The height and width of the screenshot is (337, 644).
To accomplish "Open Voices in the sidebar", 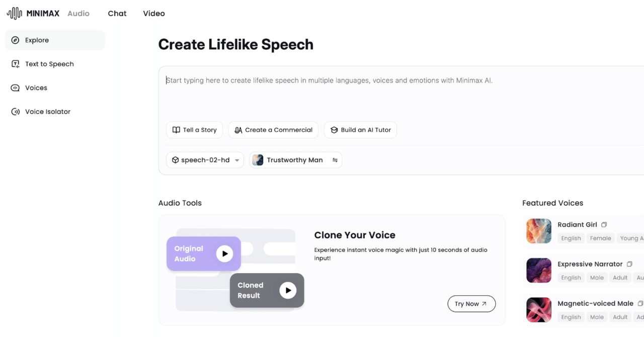I will (x=36, y=88).
